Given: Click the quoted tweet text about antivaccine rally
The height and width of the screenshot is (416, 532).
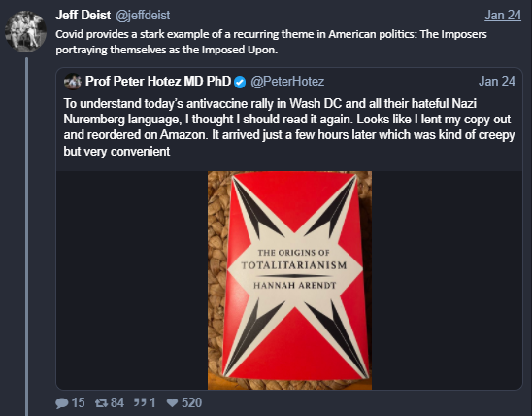Looking at the screenshot, I should (289, 127).
